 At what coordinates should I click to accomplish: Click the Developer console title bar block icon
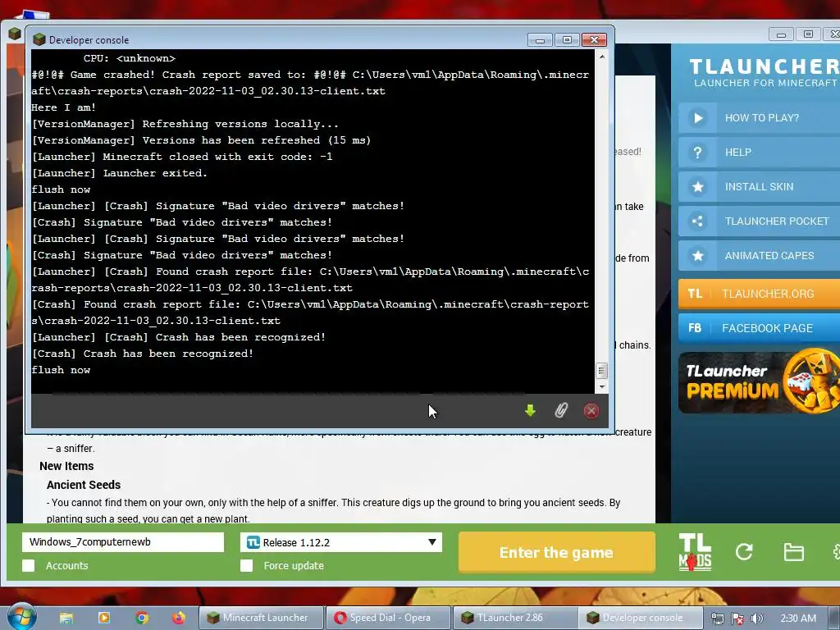coord(39,39)
